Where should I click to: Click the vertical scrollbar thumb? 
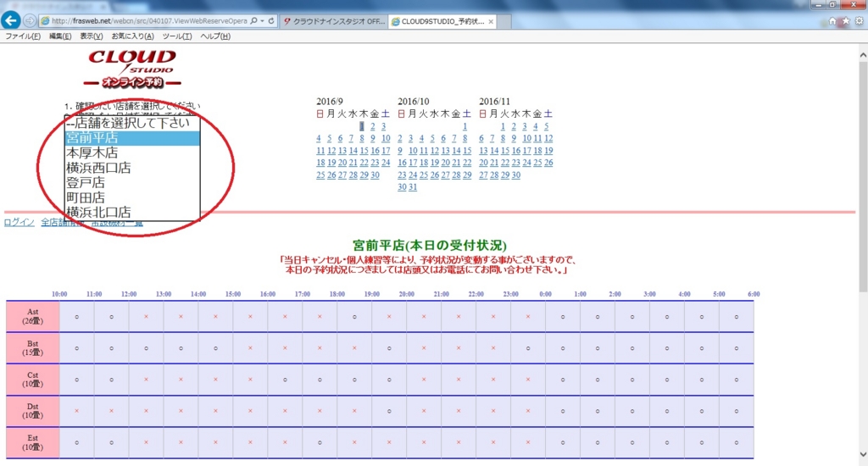tap(862, 177)
